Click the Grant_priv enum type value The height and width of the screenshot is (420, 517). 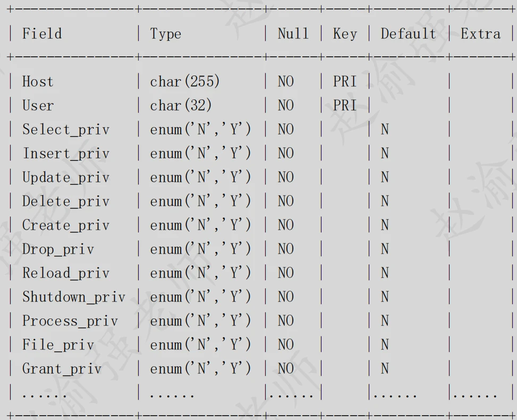click(x=200, y=368)
